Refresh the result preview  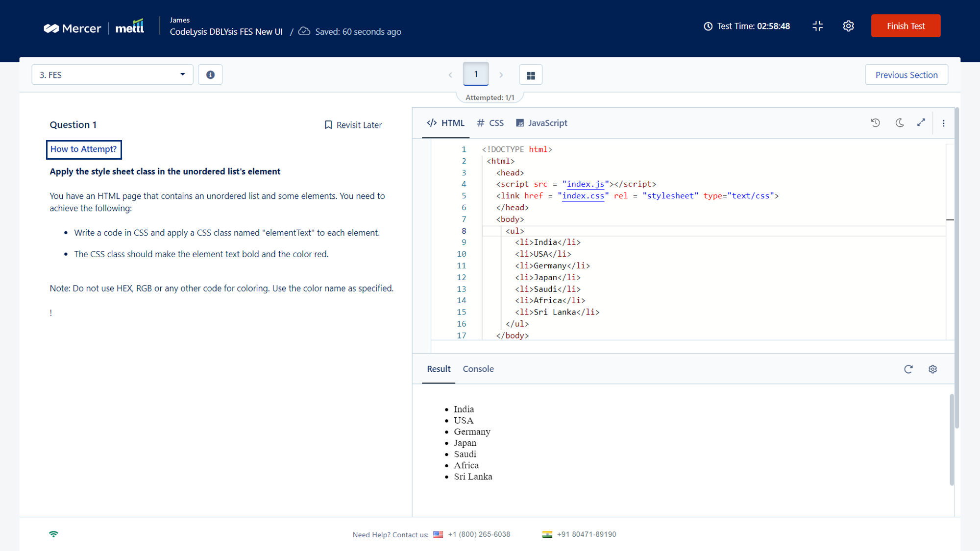(x=908, y=369)
